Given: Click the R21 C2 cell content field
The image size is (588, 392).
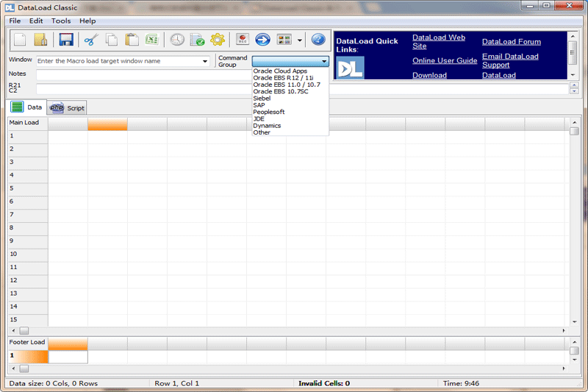Looking at the screenshot, I should click(302, 89).
